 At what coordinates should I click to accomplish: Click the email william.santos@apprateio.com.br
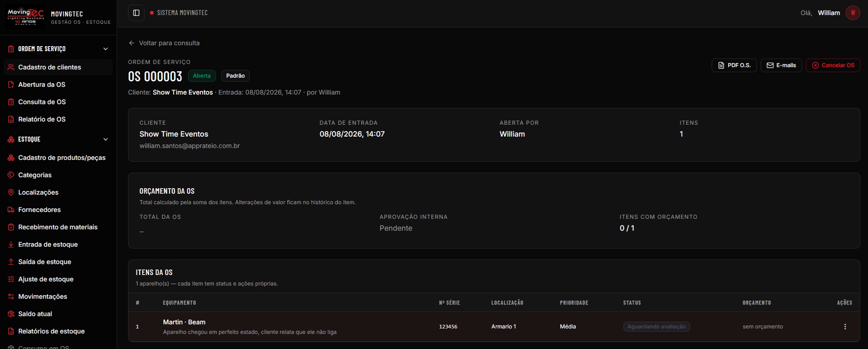click(190, 146)
